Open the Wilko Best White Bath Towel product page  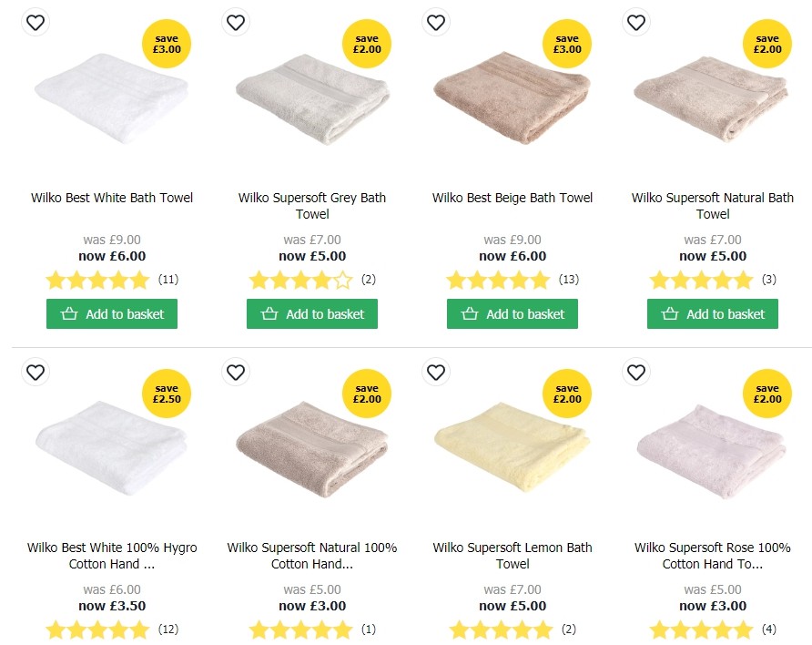click(x=111, y=197)
